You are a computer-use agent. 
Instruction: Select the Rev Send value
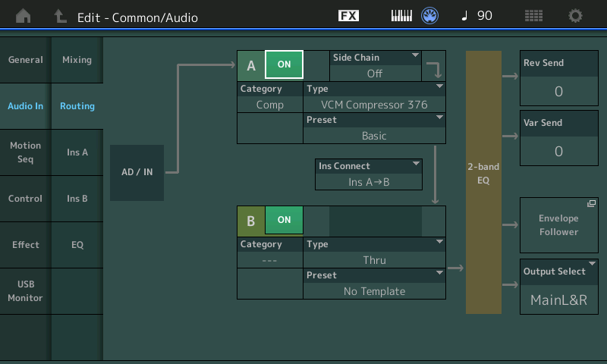[x=558, y=92]
